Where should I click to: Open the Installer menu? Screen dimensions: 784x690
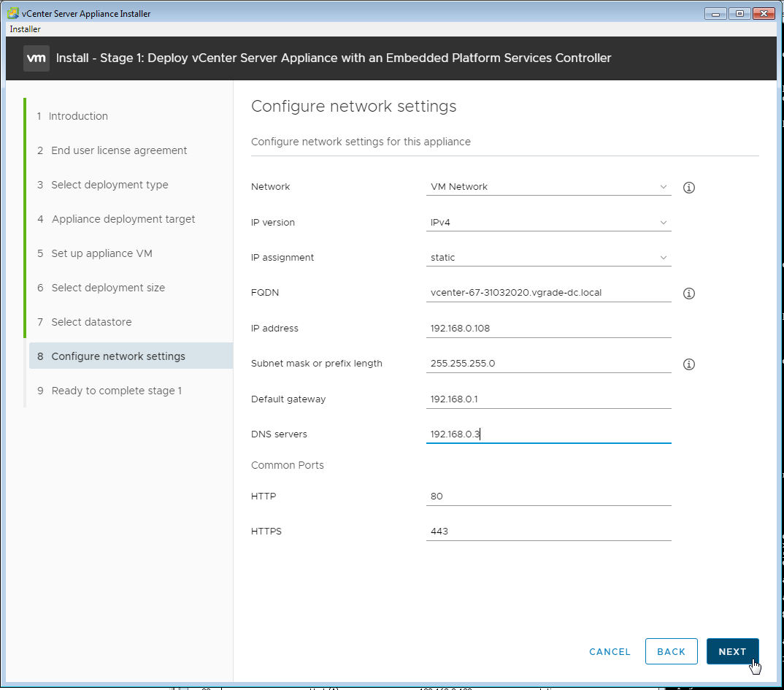click(25, 29)
